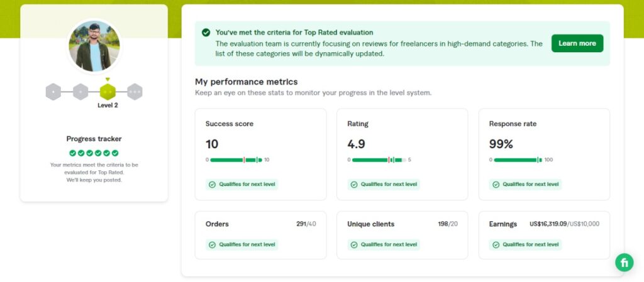Click the Rating progress bar
The image size is (644, 282).
(x=379, y=160)
